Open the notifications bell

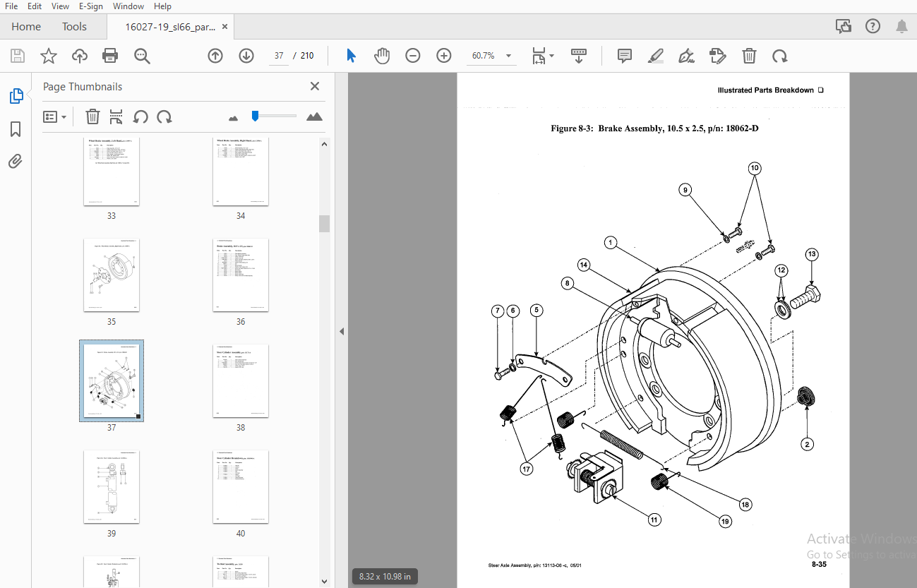[x=901, y=26]
